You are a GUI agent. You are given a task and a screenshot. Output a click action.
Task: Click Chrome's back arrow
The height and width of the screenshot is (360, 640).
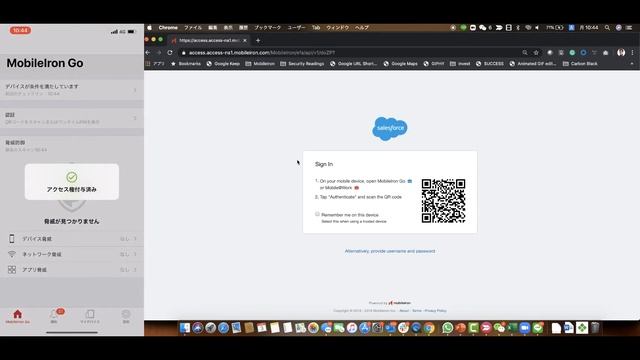click(x=148, y=53)
